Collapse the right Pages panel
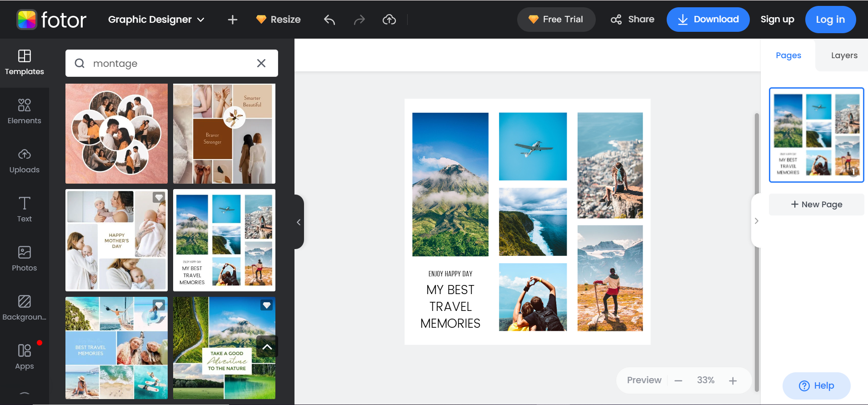Viewport: 868px width, 405px height. pyautogui.click(x=756, y=221)
